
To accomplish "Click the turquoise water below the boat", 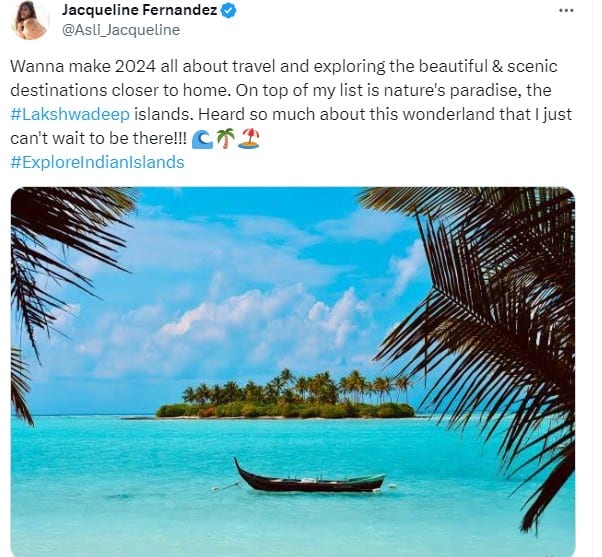I will click(300, 525).
